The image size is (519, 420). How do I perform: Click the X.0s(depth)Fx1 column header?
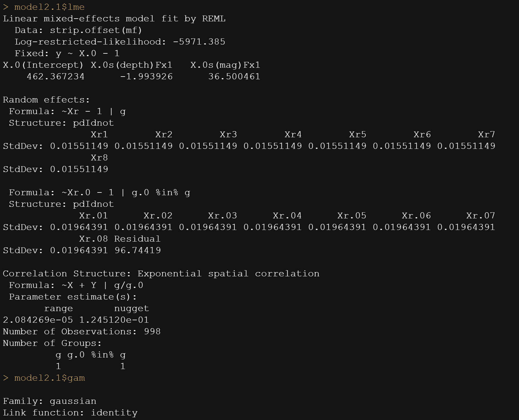(x=132, y=65)
